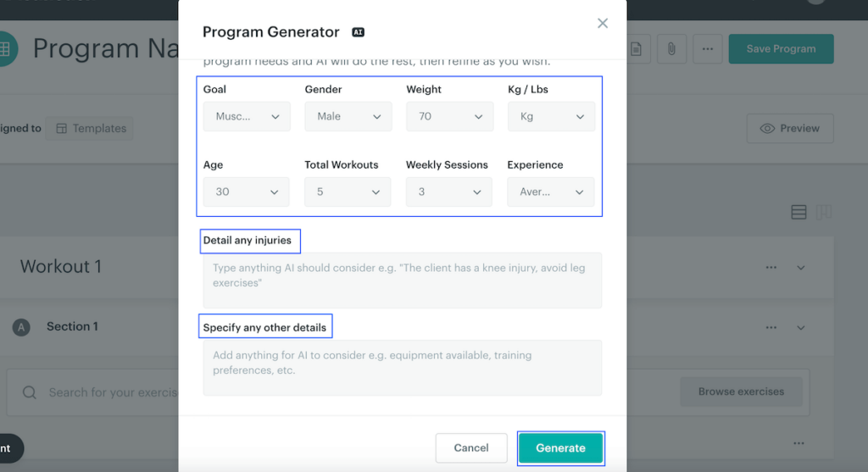
Task: Open the Weekly Sessions dropdown
Action: [x=449, y=192]
